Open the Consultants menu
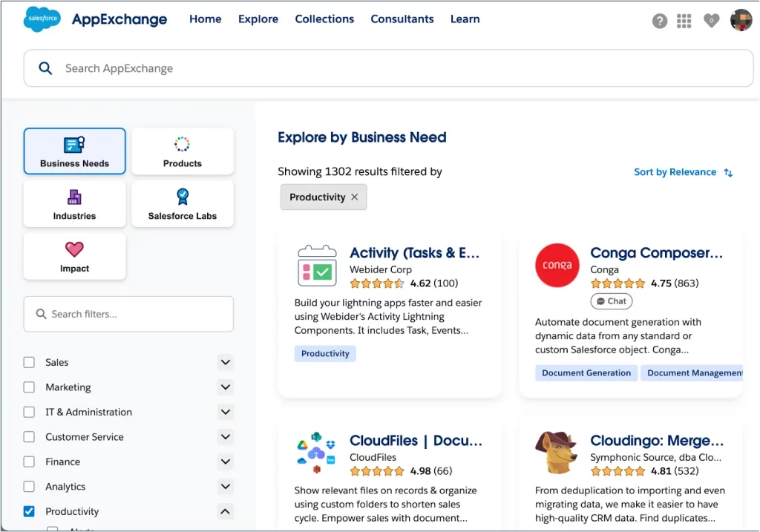Screen dimensions: 760x532 [x=402, y=19]
